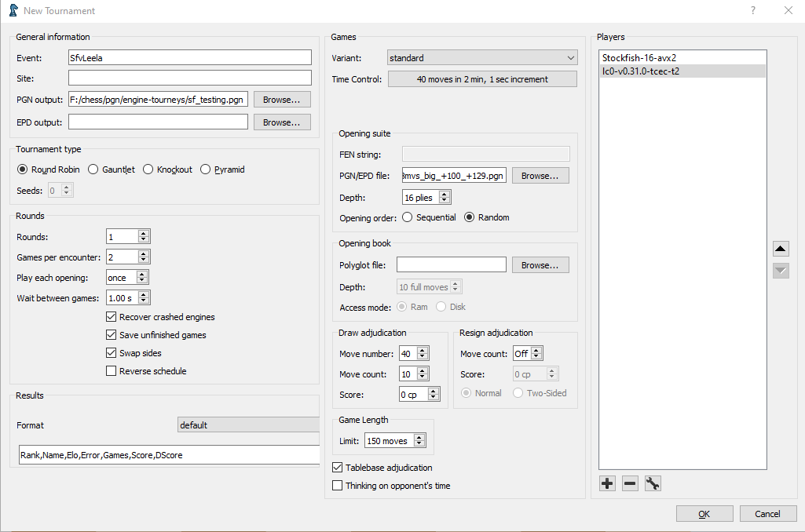Set opening order to Sequential
The image size is (805, 532).
[429, 217]
